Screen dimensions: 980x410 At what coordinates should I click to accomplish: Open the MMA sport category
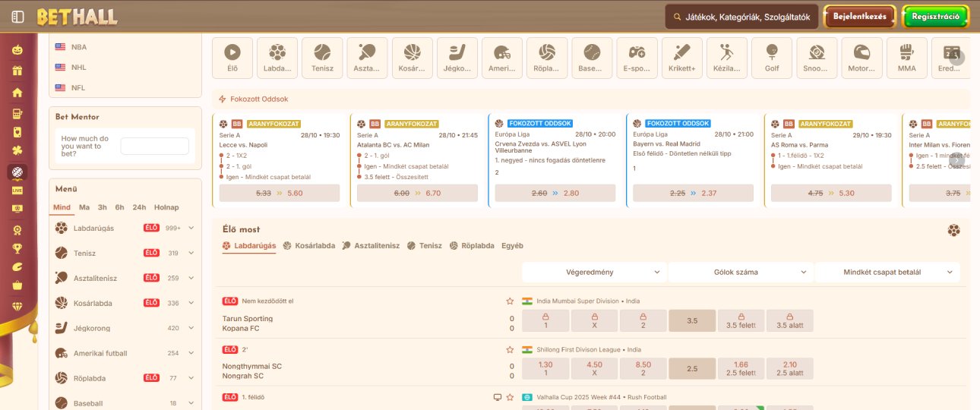(906, 58)
